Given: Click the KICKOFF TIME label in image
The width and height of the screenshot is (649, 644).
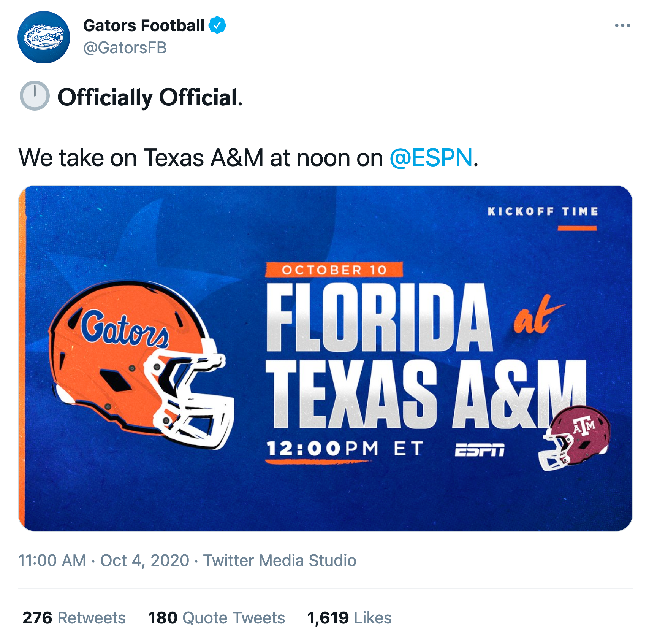Looking at the screenshot, I should (543, 211).
